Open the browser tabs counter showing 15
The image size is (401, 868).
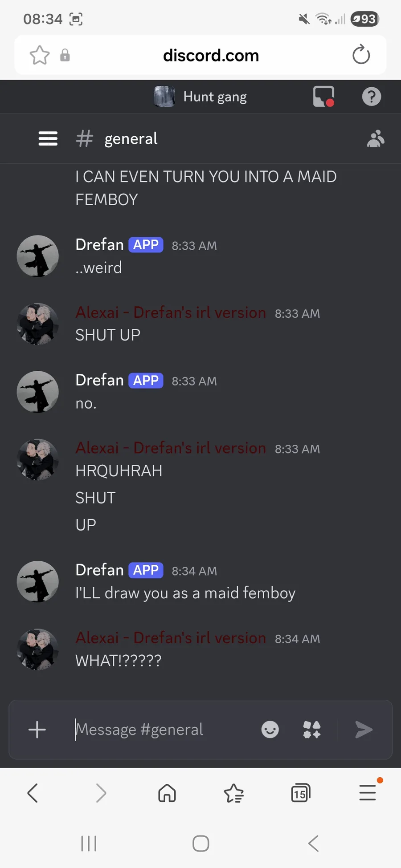pyautogui.click(x=301, y=793)
